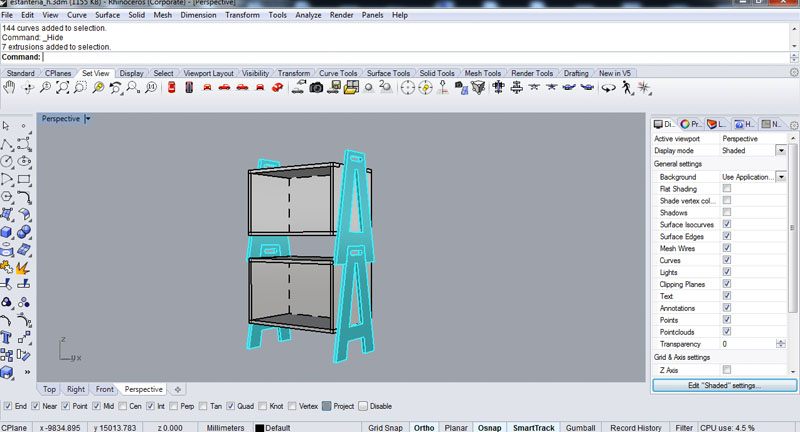Screen dimensions: 800x432
Task: Switch to the Solid Tools toolbar tab
Action: (x=437, y=73)
